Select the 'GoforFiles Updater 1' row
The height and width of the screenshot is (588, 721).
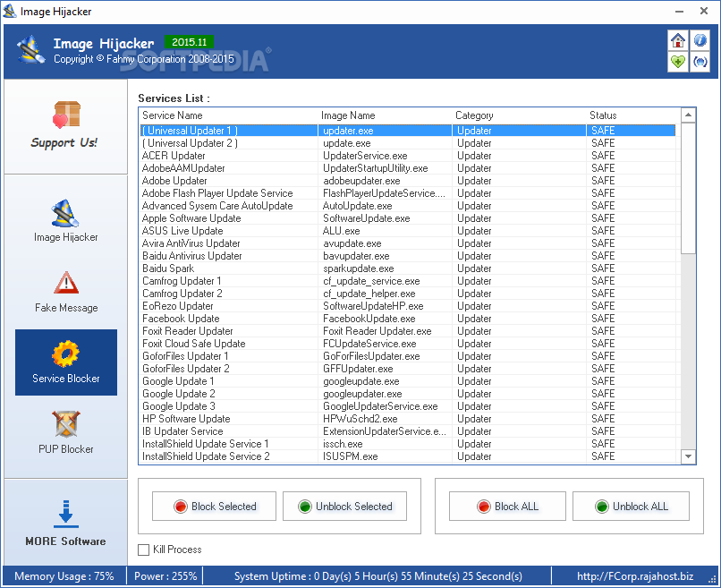click(x=408, y=356)
